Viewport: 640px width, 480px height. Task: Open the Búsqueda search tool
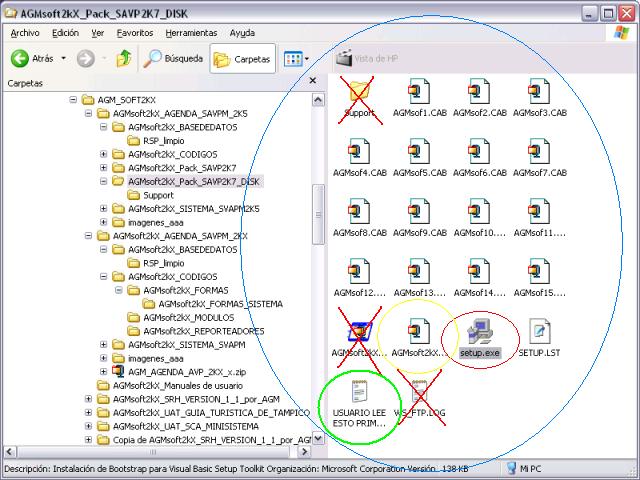173,58
